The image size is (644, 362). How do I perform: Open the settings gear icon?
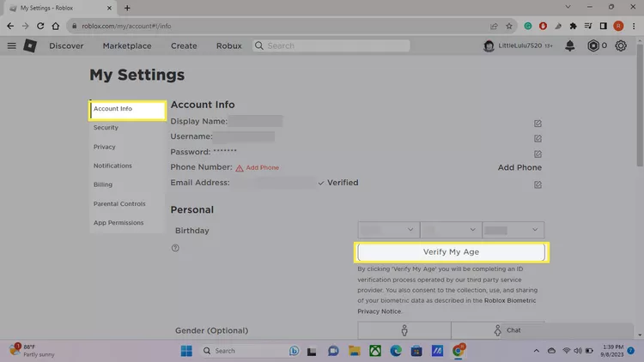coord(621,45)
